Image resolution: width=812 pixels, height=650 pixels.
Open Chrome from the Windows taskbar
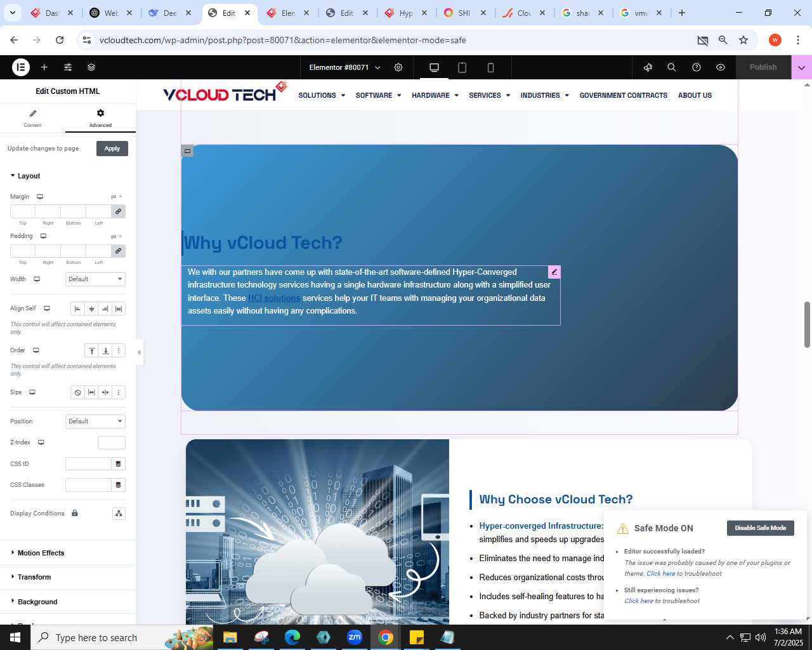[x=386, y=637]
